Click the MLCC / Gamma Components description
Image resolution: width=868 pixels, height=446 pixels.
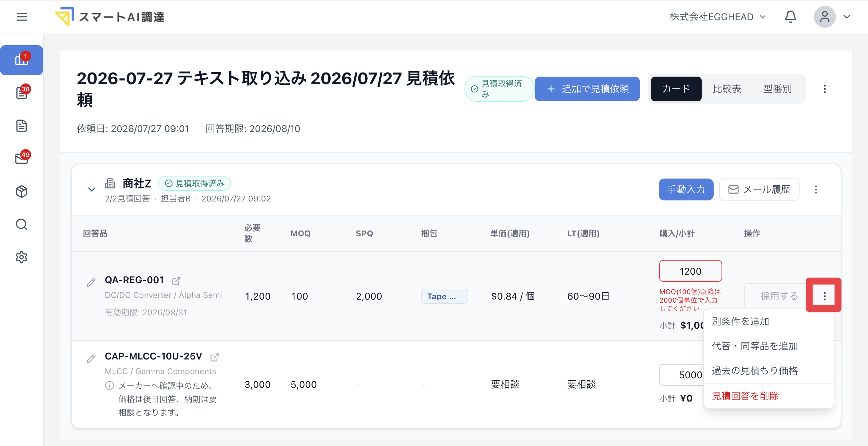coord(160,371)
